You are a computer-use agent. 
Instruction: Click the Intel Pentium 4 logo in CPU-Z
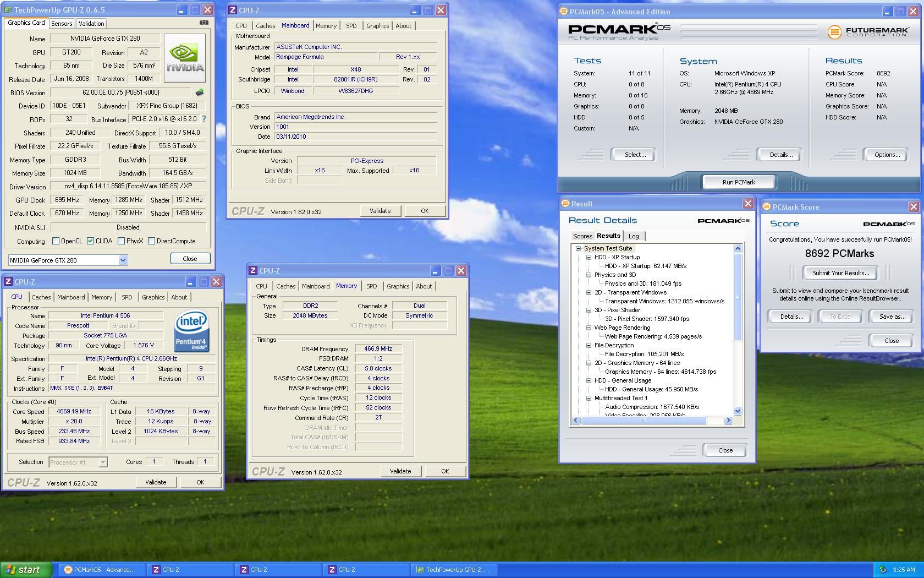coord(191,331)
